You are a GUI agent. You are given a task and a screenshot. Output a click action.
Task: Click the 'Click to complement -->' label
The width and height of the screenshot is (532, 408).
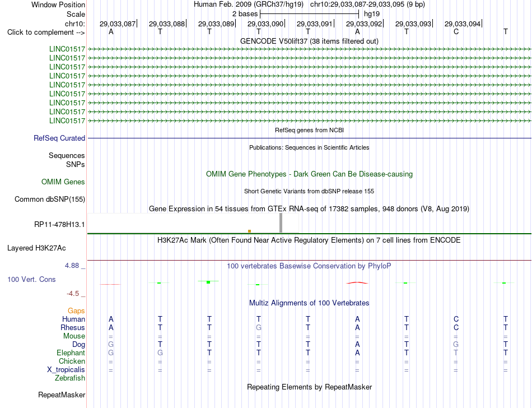[x=46, y=33]
